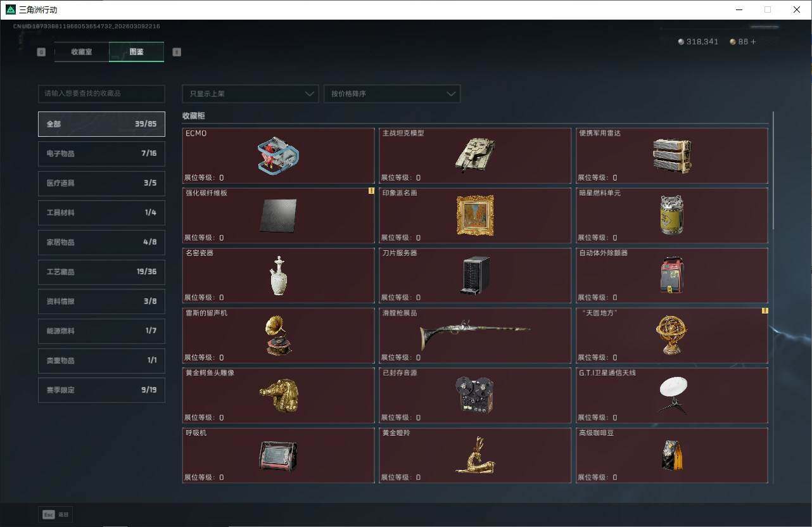Screen dimensions: 812x527
Task: Click the plus button beside 88
Action: [x=753, y=42]
